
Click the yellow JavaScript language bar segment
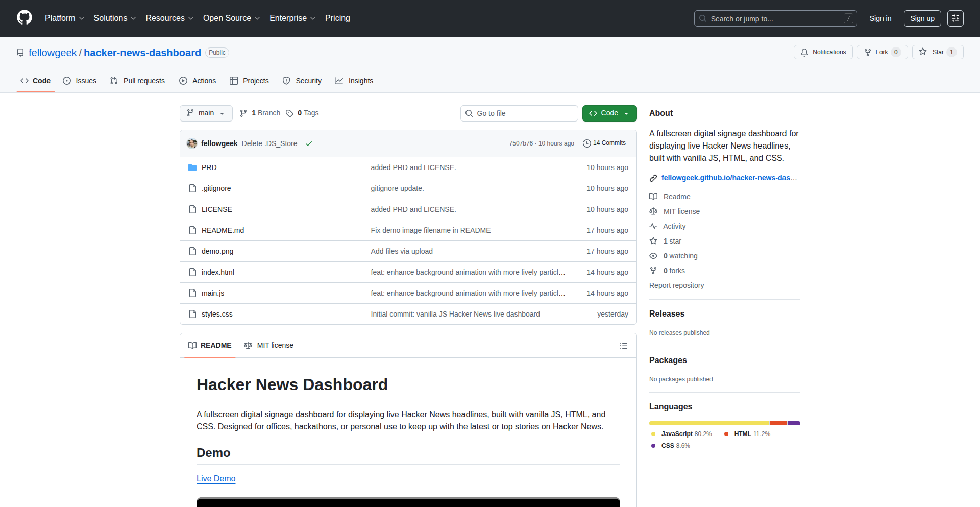[708, 423]
